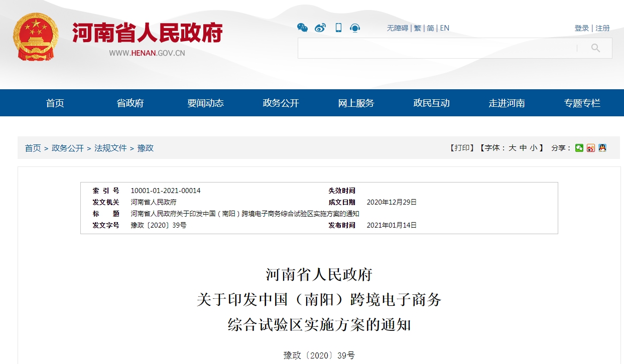Click the search magnifier icon
This screenshot has width=624, height=364.
(x=595, y=48)
